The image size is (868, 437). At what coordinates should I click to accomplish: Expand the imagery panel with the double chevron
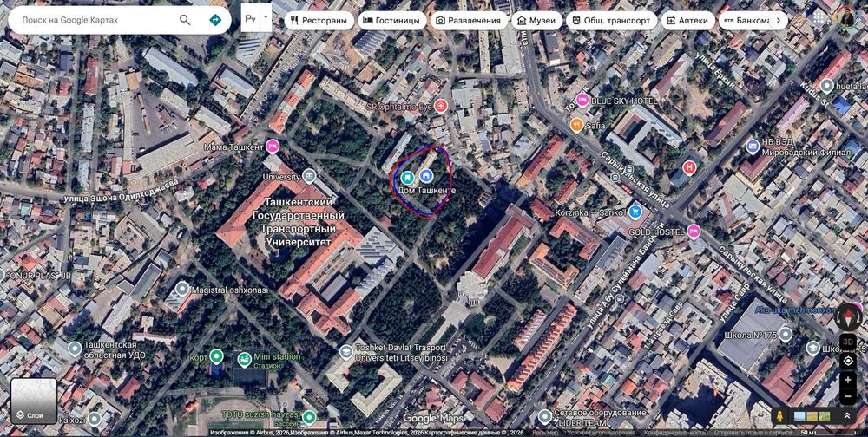coord(846,416)
